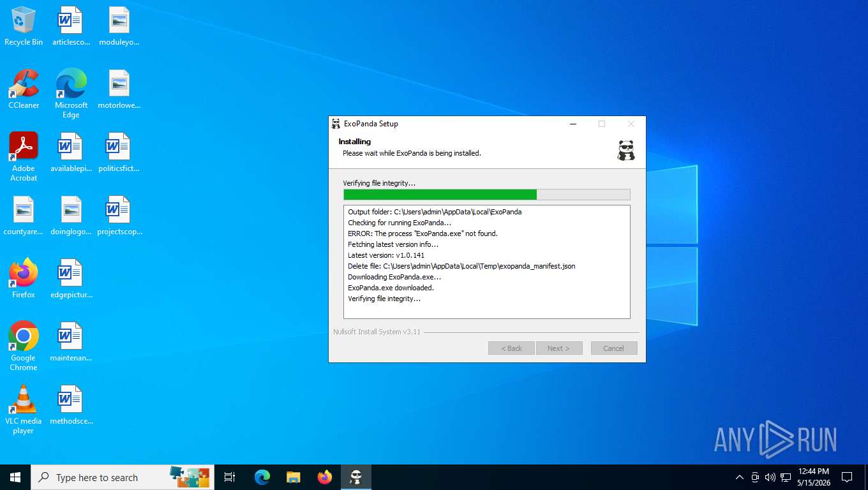The height and width of the screenshot is (490, 868).
Task: Select the doinglogo... image file
Action: coord(71,216)
